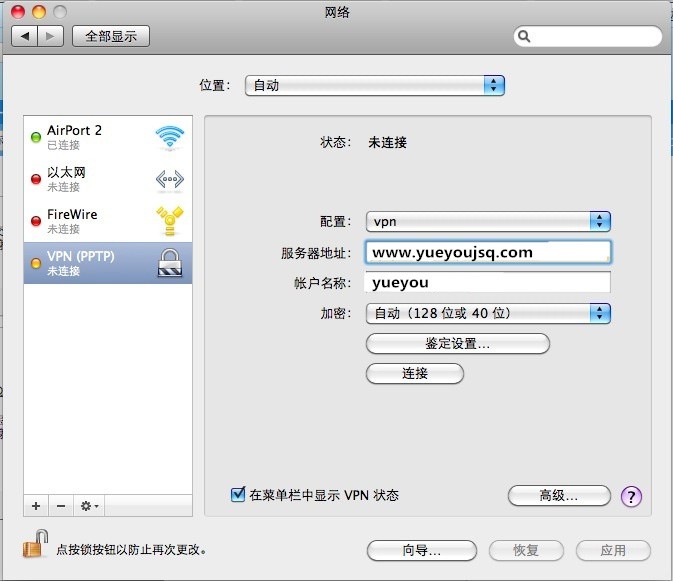Click the 向导… assistant button

click(421, 551)
